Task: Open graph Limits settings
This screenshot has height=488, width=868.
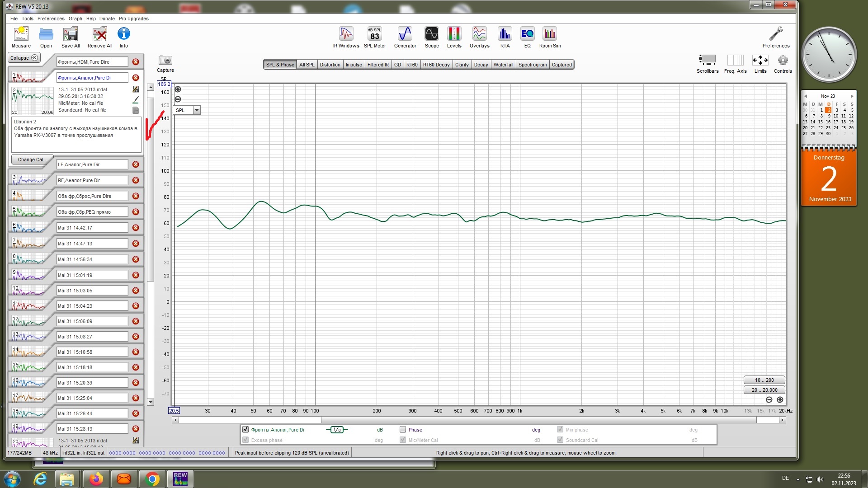Action: [760, 61]
